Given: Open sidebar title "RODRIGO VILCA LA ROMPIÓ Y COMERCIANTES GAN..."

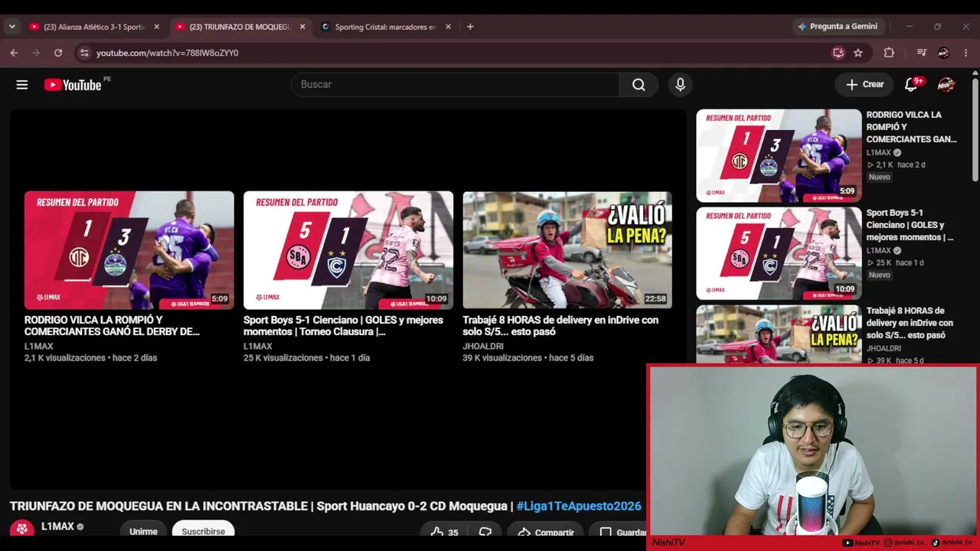Looking at the screenshot, I should (912, 127).
